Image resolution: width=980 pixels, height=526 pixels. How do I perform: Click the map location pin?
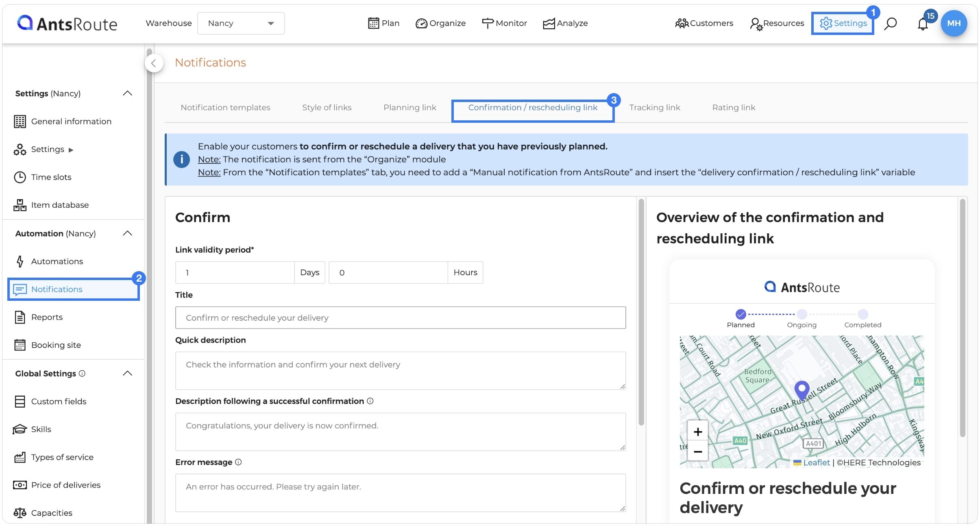click(x=801, y=391)
